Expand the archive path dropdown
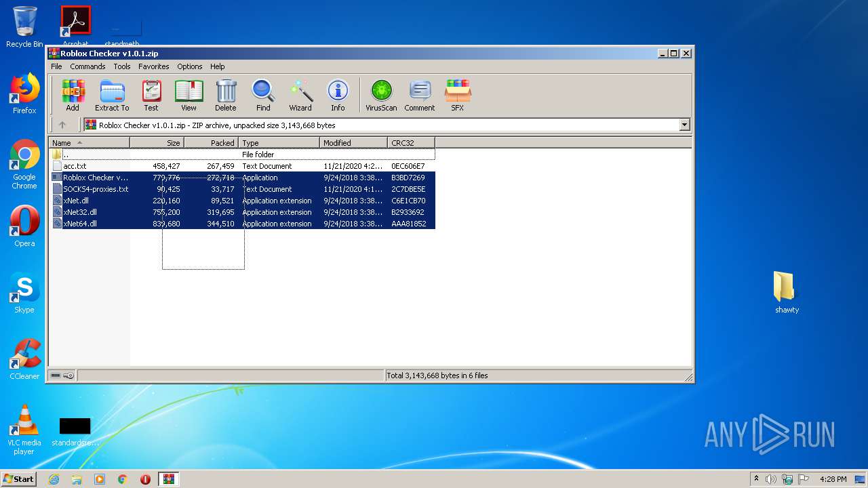868x488 pixels. [x=684, y=125]
